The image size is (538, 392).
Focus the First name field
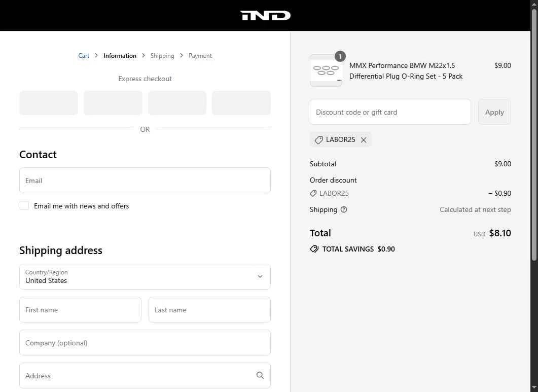pos(80,310)
